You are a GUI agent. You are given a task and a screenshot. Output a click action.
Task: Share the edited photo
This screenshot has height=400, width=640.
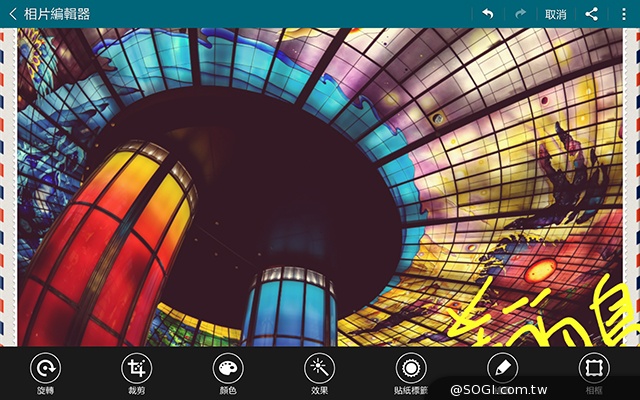pos(591,14)
